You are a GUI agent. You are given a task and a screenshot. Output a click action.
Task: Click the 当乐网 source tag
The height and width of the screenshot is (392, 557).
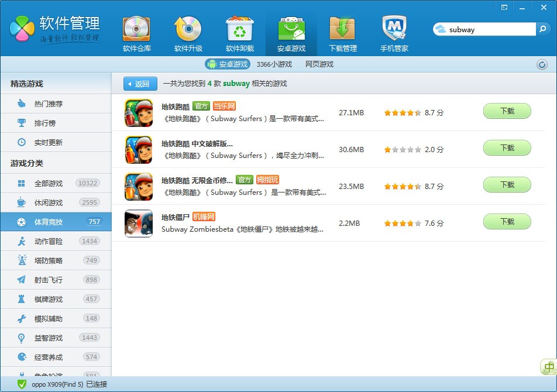pos(224,106)
